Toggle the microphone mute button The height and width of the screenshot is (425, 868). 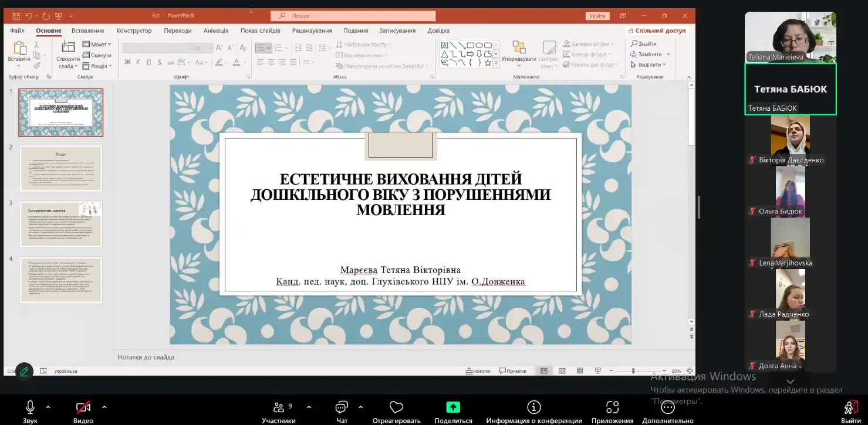tap(30, 407)
